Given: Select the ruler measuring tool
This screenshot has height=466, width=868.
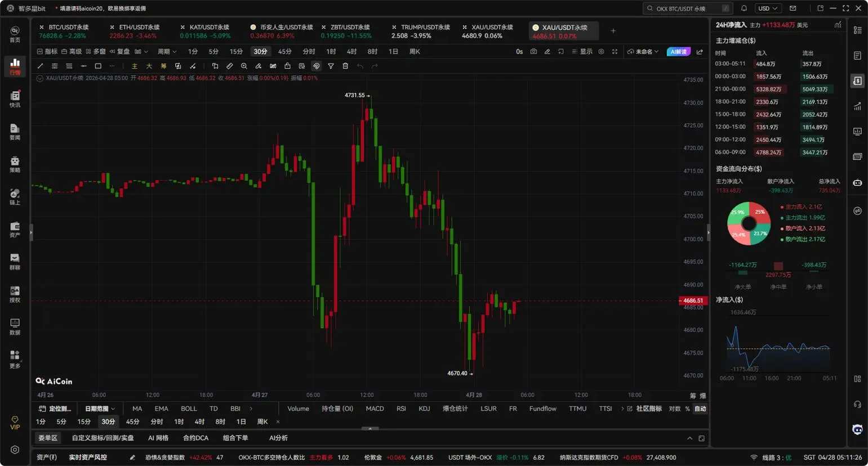Looking at the screenshot, I should point(229,66).
